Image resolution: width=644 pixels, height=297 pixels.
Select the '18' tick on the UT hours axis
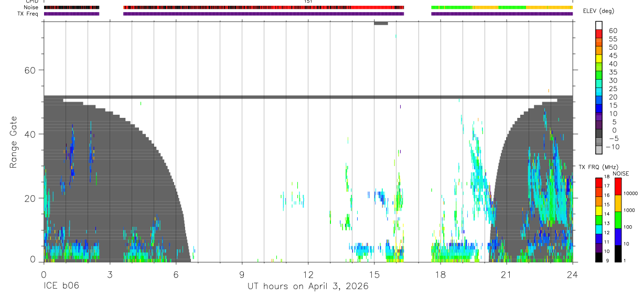coord(440,274)
